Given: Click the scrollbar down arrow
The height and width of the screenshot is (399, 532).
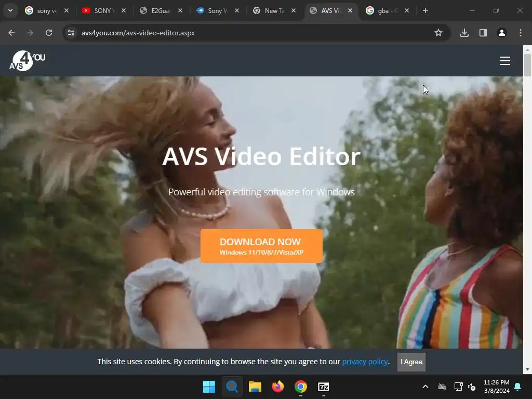Looking at the screenshot, I should tap(528, 369).
